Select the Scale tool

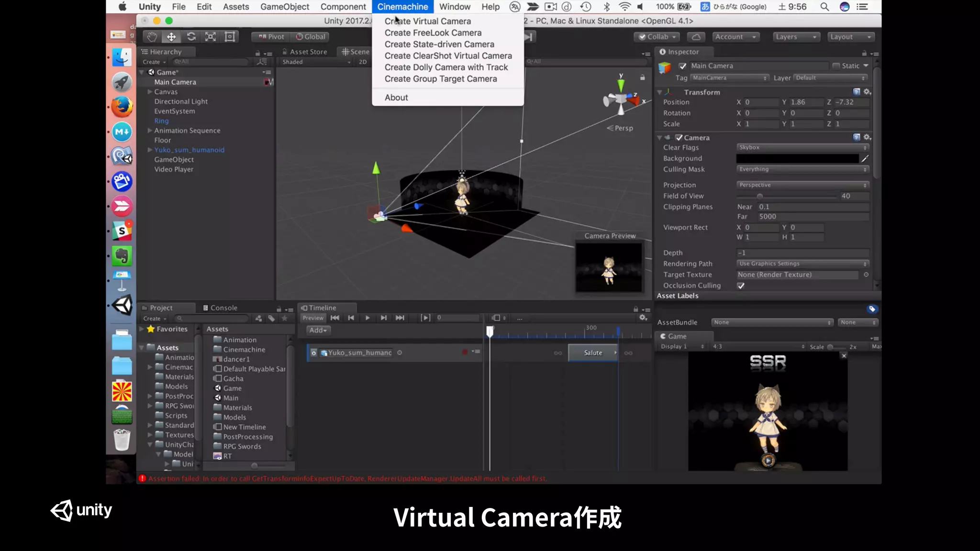click(x=211, y=37)
